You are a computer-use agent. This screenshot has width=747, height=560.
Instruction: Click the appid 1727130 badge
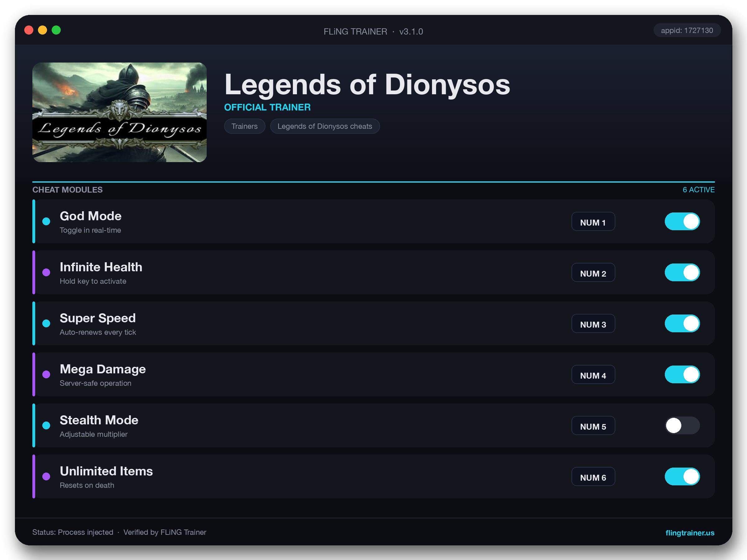click(x=687, y=30)
